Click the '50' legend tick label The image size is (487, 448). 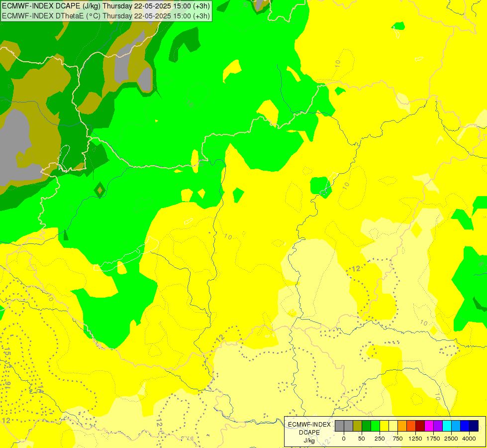(362, 439)
